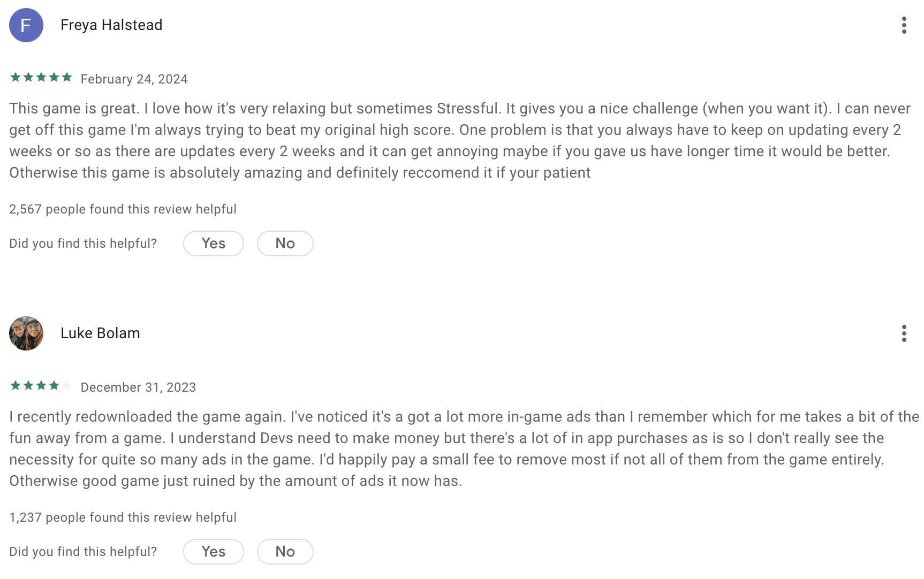Click the five-star rating on Freya's review
924x579 pixels.
point(41,78)
